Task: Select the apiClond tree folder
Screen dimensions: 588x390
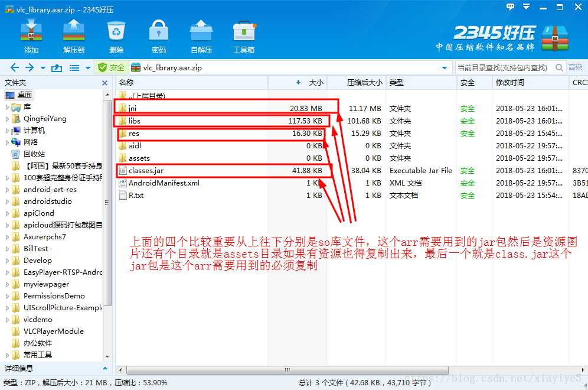Action: tap(33, 213)
